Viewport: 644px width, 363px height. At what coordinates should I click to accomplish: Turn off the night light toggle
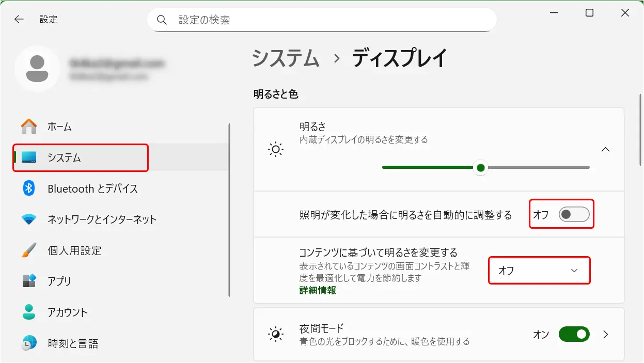[x=574, y=335]
